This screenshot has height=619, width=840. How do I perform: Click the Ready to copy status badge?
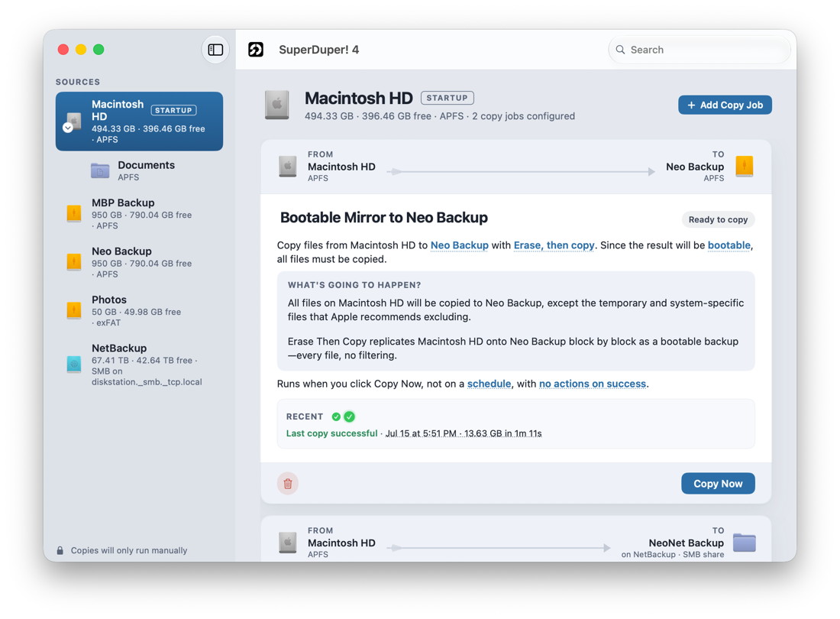(x=718, y=220)
